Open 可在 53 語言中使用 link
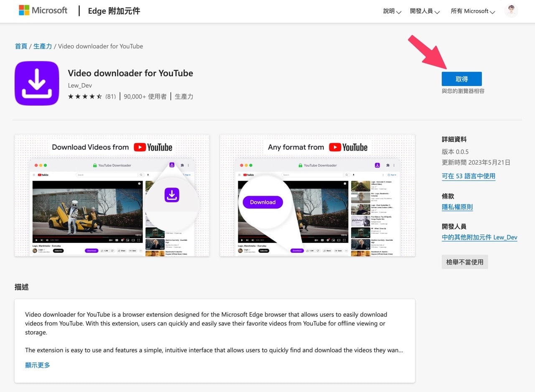 469,176
